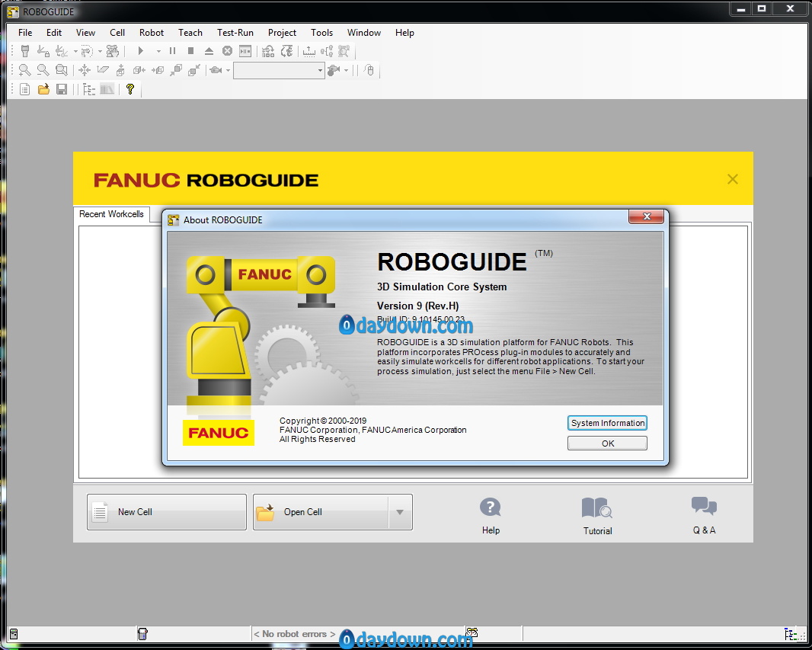Click the tree icon at status bar right end
The image size is (812, 650).
(x=791, y=634)
